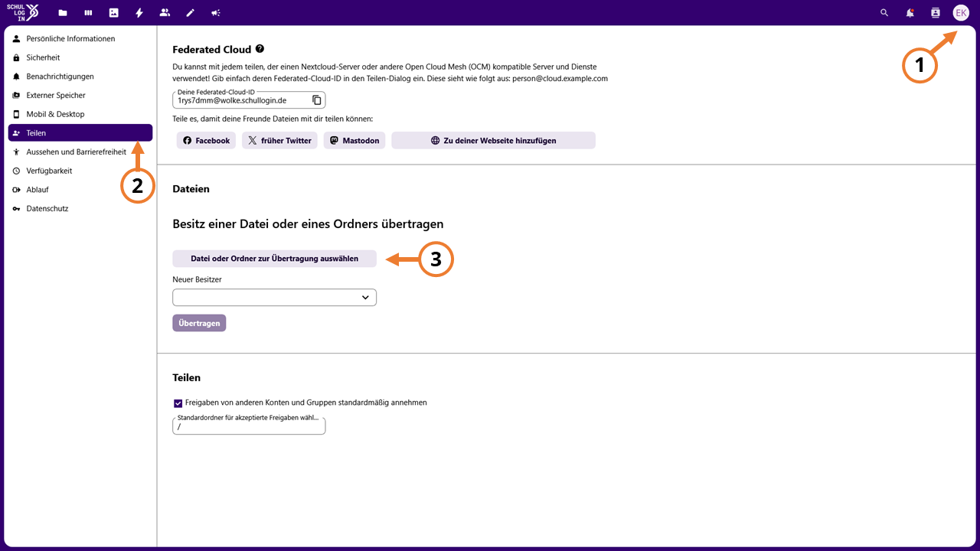Click the Schullogin logo
The height and width of the screenshot is (551, 980).
tap(22, 12)
